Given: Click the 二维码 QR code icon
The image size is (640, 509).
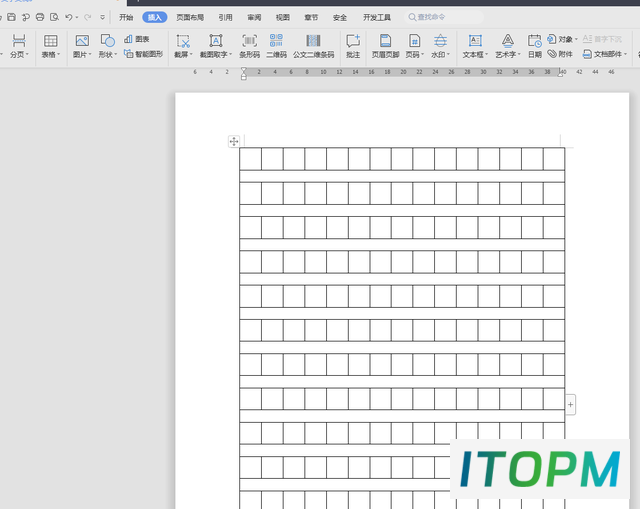Looking at the screenshot, I should [x=276, y=41].
